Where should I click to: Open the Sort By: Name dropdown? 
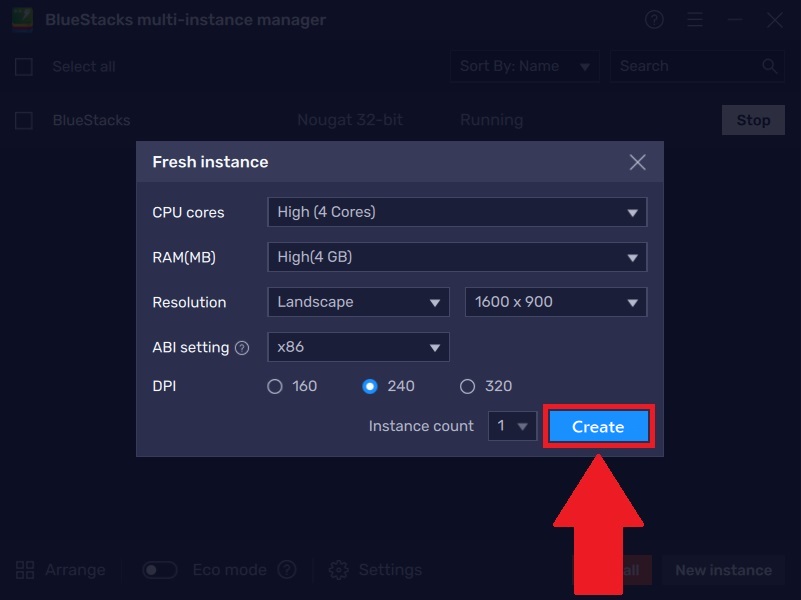525,66
